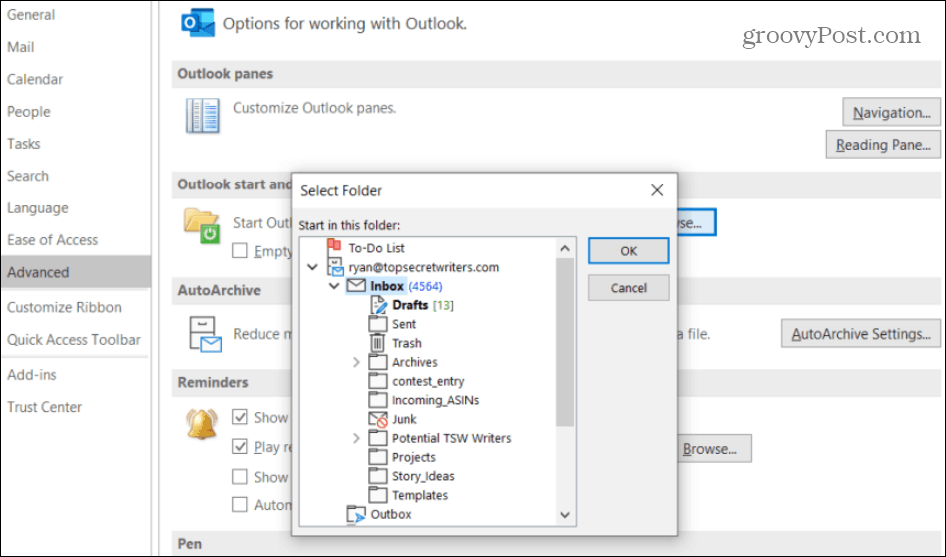The image size is (946, 557).
Task: Click the Inbox envelope icon
Action: pyautogui.click(x=356, y=285)
